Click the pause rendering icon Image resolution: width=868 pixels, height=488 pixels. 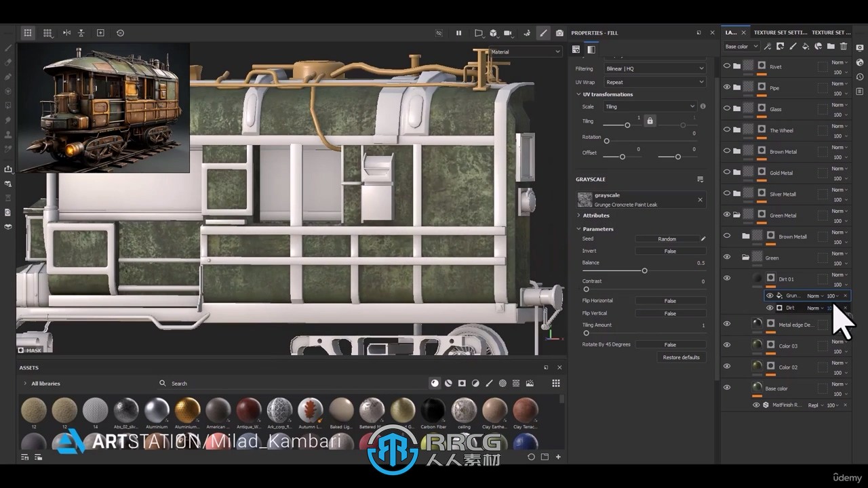tap(458, 33)
